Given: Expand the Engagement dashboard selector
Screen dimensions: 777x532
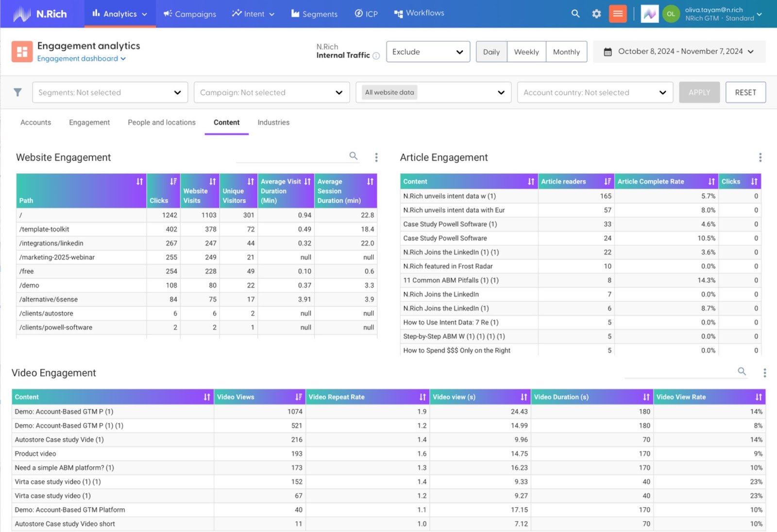Looking at the screenshot, I should tap(82, 59).
